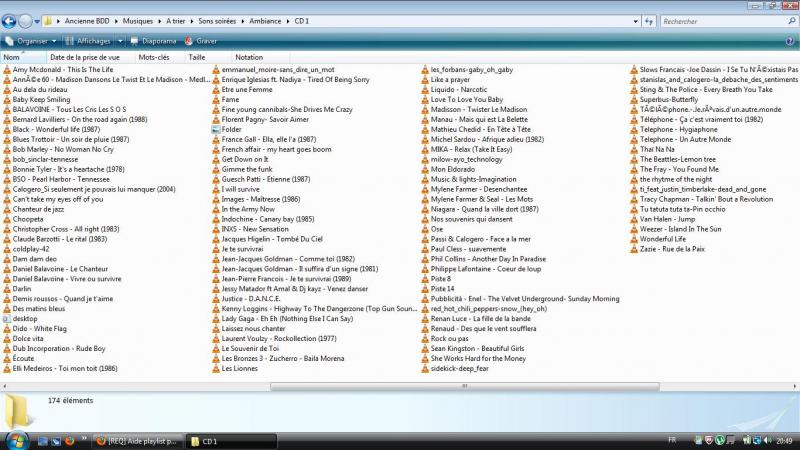Select the 'Piste 8' file
The image size is (800, 450).
pyautogui.click(x=436, y=279)
